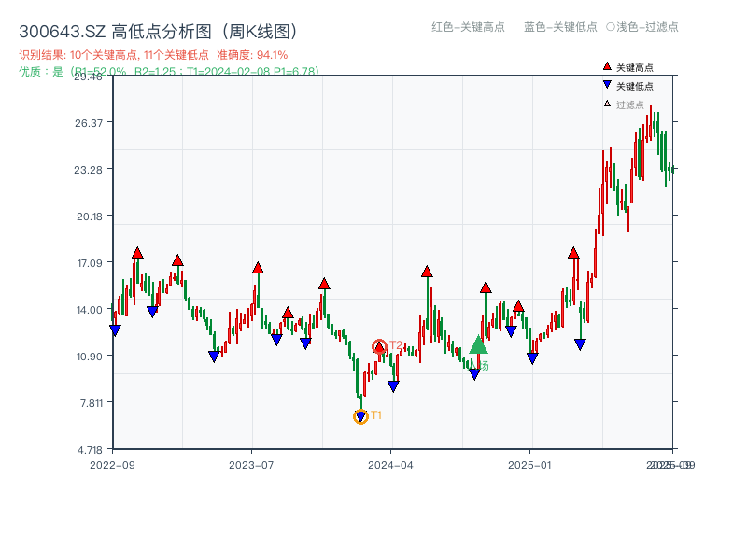Click the 26.37 y-axis price label

[x=89, y=123]
